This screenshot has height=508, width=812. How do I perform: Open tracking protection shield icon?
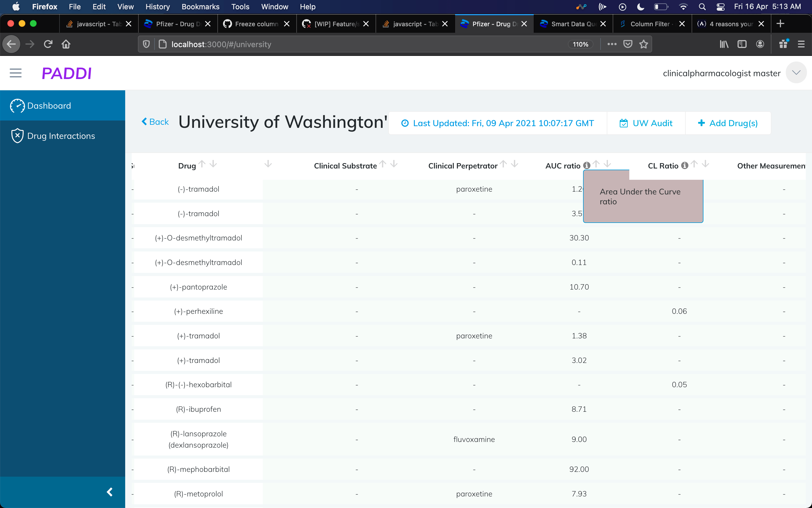point(146,44)
